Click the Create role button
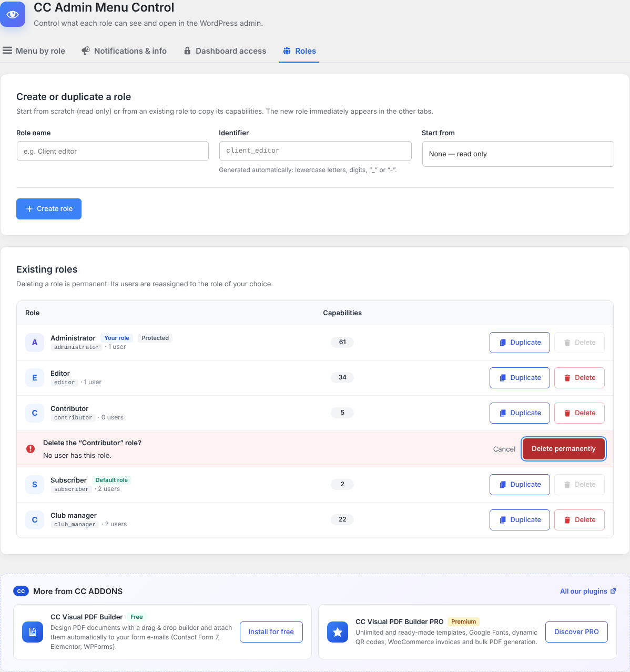The image size is (630, 672). coord(49,209)
